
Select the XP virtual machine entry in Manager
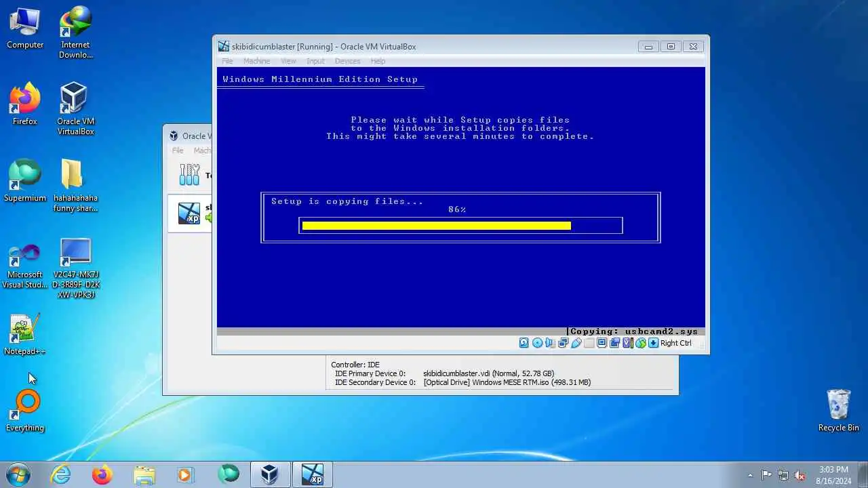click(190, 213)
